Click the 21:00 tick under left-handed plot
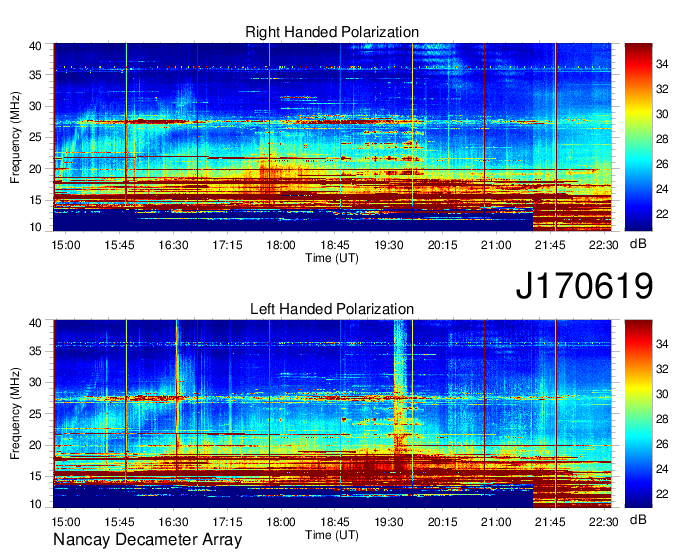 (x=496, y=522)
